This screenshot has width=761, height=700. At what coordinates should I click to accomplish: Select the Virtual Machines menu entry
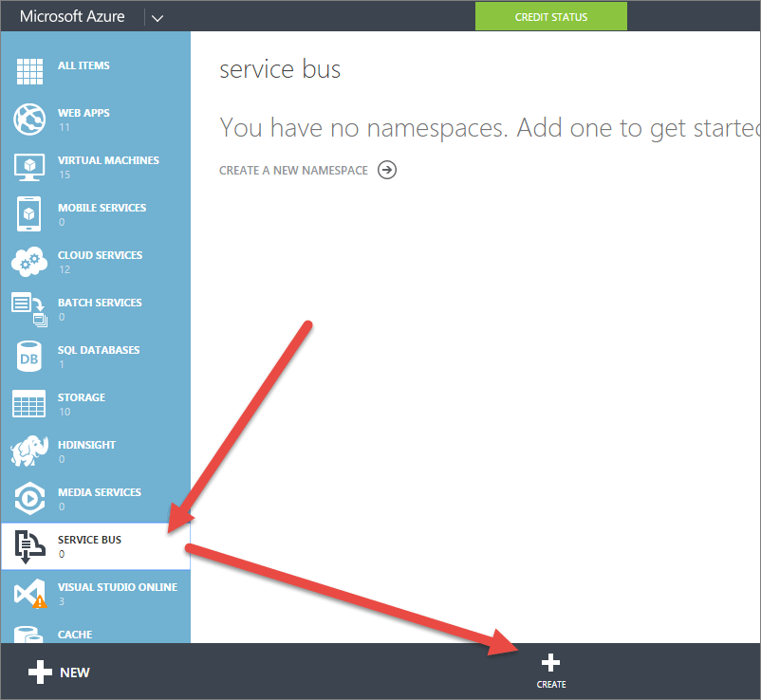click(96, 167)
